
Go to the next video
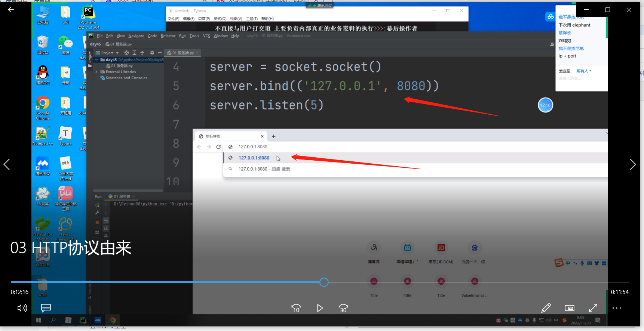632,164
